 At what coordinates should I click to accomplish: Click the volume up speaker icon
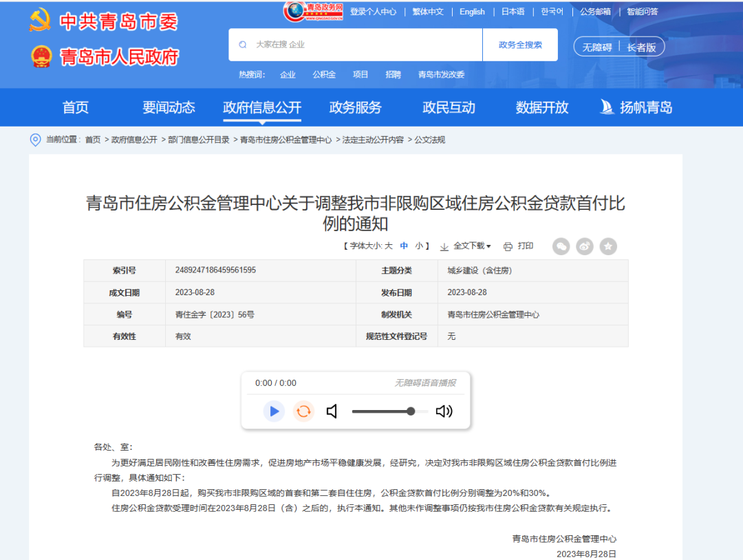pos(444,411)
